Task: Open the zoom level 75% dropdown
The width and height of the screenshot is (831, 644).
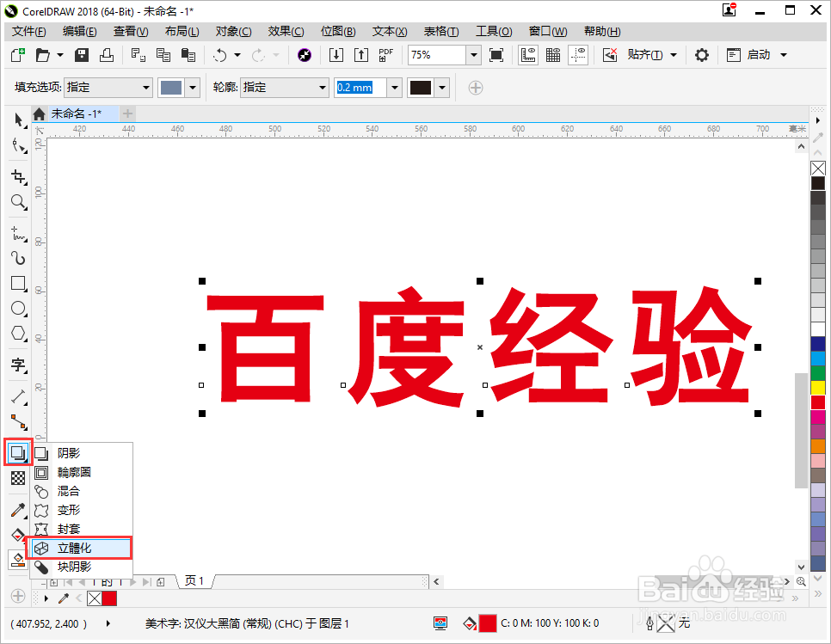Action: (474, 55)
